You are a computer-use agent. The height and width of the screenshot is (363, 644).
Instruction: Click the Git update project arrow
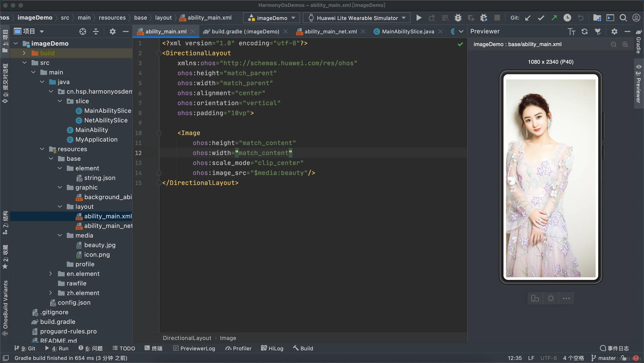(528, 18)
